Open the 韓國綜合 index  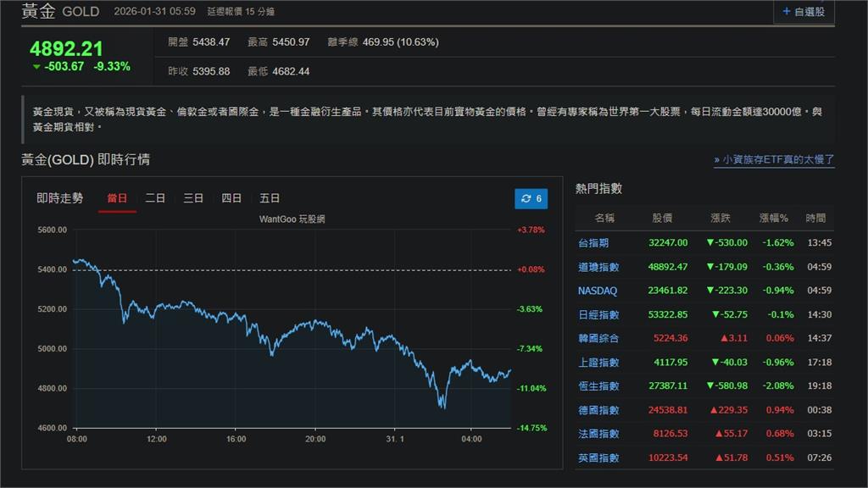[598, 338]
